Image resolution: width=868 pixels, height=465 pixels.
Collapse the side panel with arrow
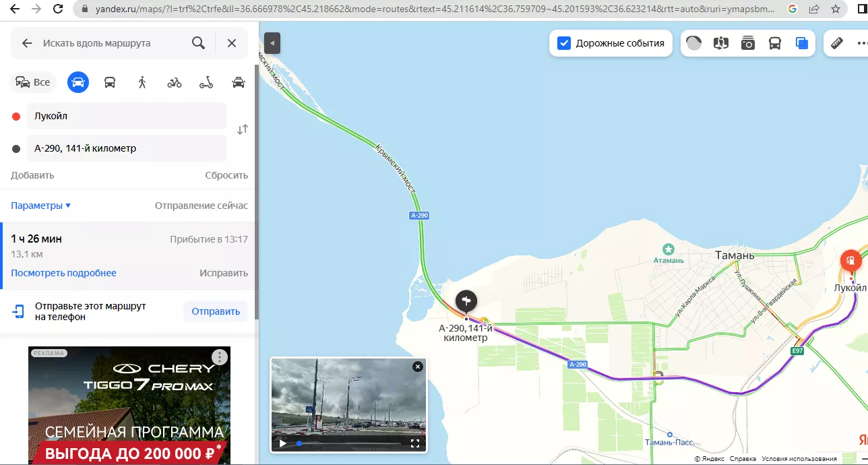(x=272, y=43)
